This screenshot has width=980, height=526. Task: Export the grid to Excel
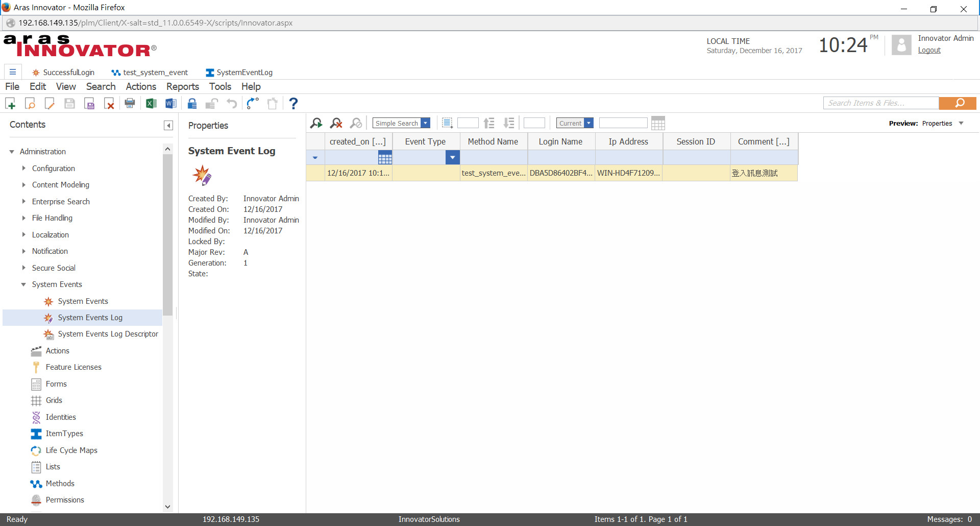(151, 104)
